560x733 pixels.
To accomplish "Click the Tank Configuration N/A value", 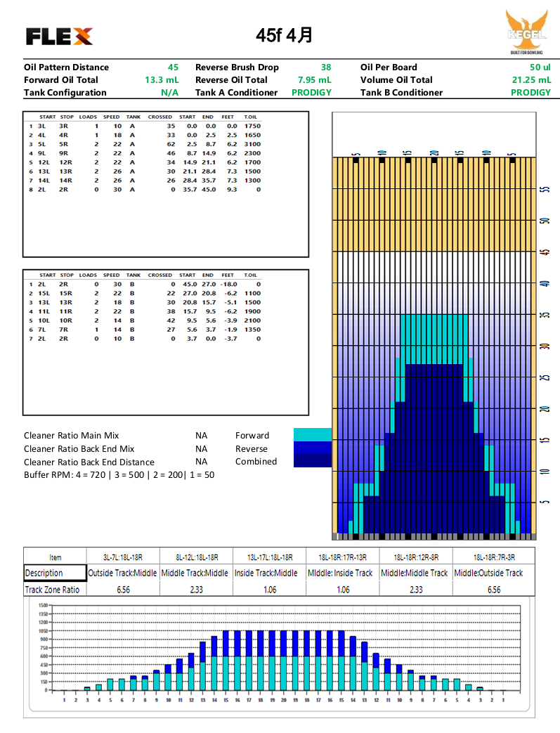I will 169,93.
